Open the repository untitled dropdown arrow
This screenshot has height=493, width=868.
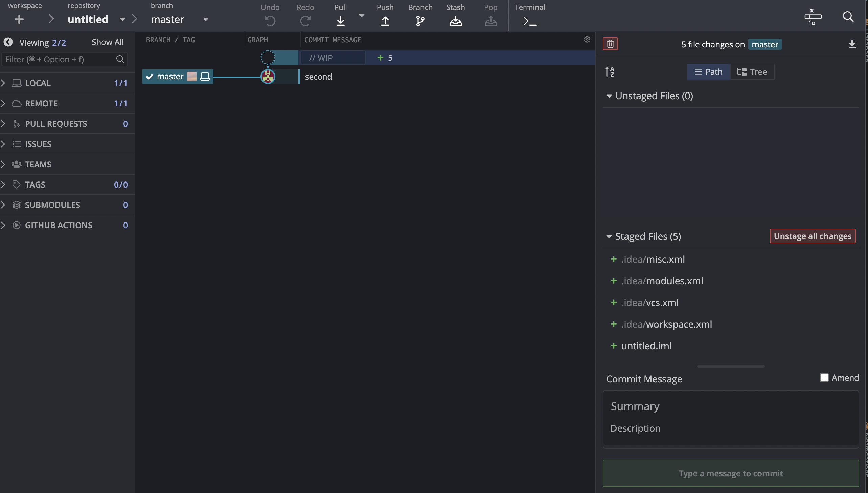point(122,20)
